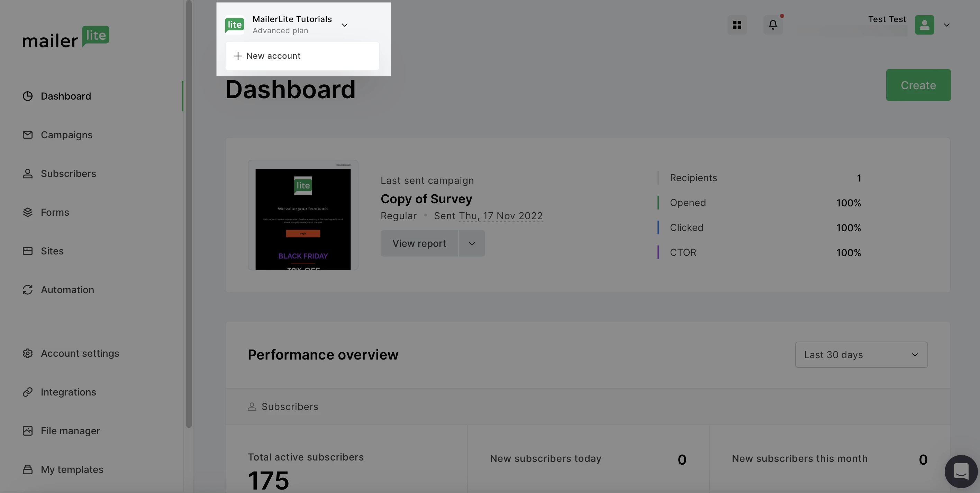
Task: Click the File manager image icon
Action: pos(27,431)
